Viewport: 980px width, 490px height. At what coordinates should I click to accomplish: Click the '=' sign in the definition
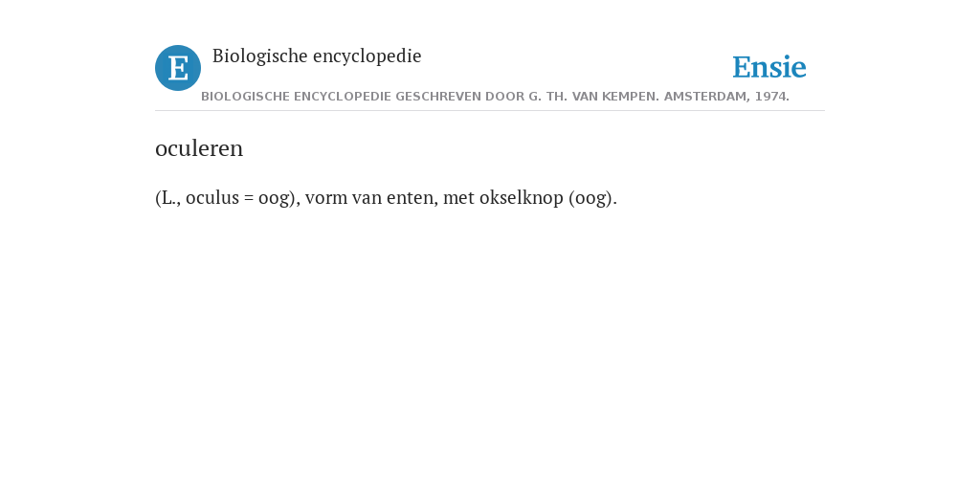(249, 198)
